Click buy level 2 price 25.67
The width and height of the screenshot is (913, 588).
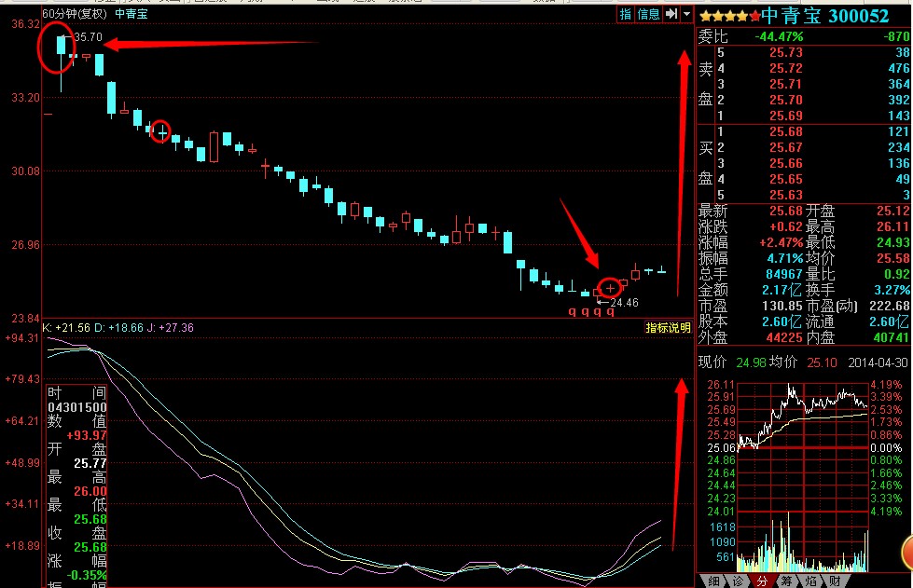pyautogui.click(x=786, y=148)
